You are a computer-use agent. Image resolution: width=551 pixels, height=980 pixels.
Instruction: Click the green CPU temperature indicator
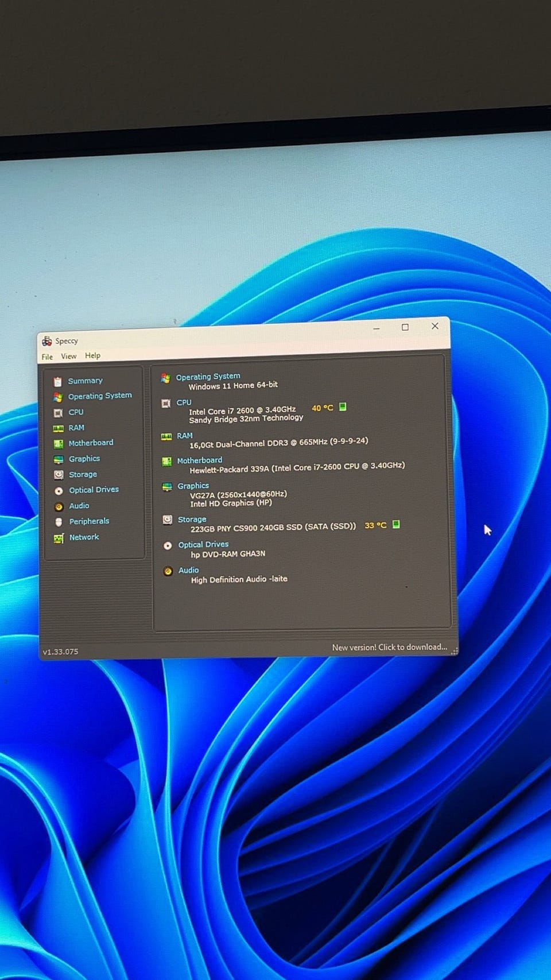click(343, 406)
